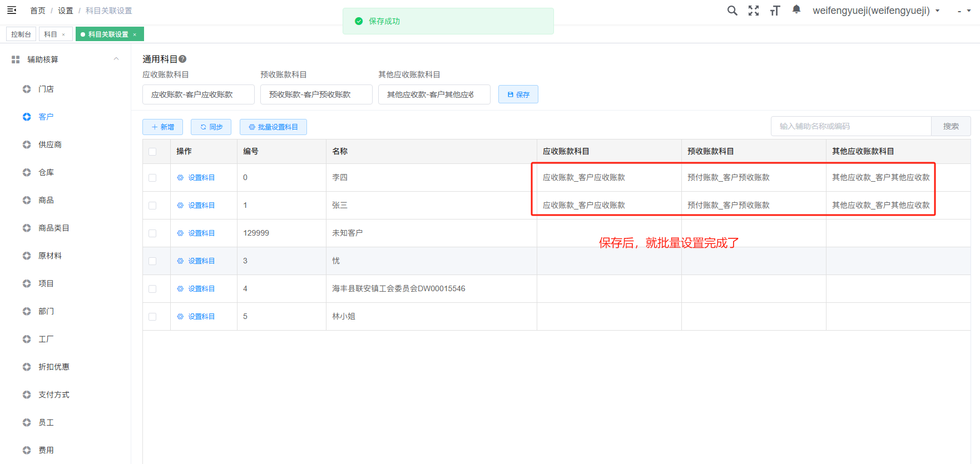Check the box for 张三 row
The image size is (980, 464).
(x=152, y=206)
